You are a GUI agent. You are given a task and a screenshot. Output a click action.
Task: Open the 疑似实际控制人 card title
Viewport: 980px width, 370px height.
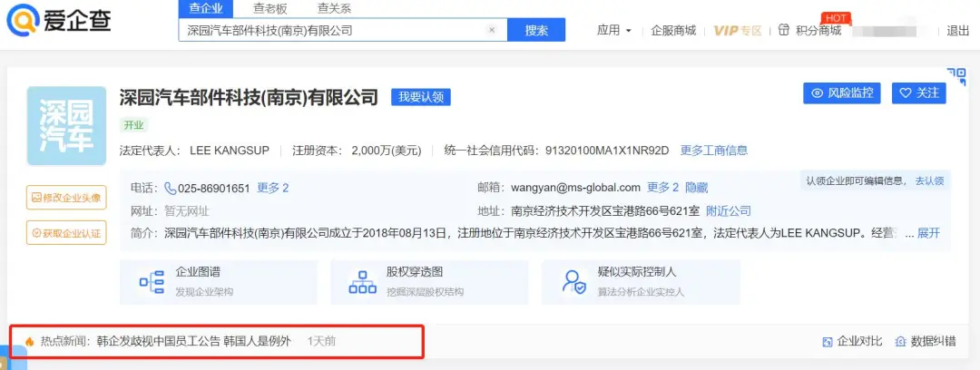tap(637, 272)
